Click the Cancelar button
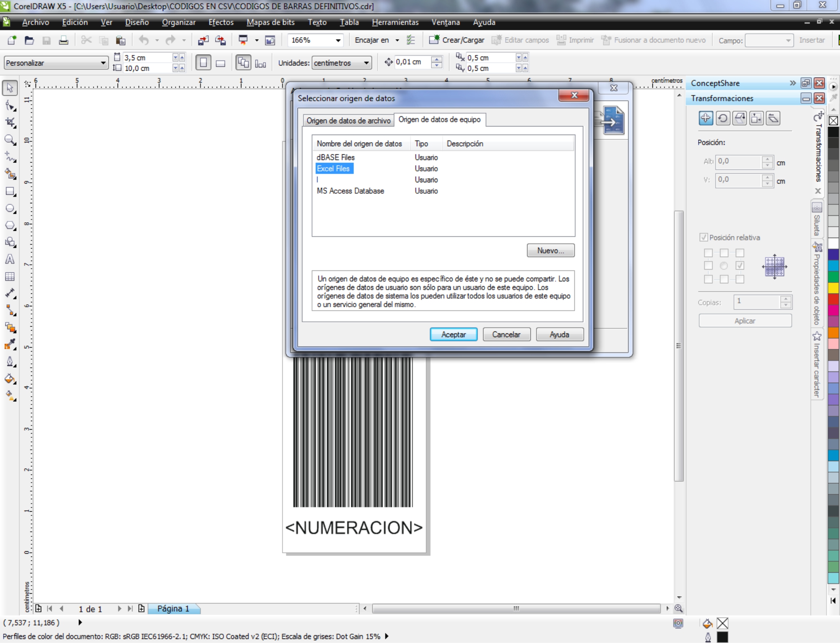The image size is (840, 643). click(x=506, y=335)
